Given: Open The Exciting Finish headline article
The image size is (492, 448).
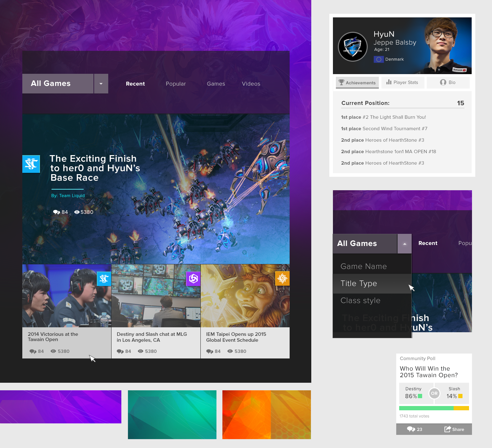Looking at the screenshot, I should [95, 168].
